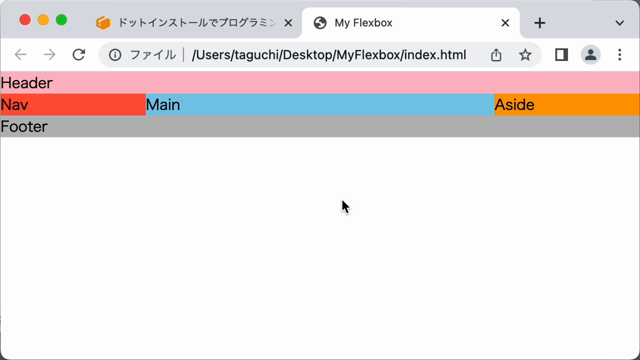
Task: Open the user profile icon
Action: click(x=590, y=55)
